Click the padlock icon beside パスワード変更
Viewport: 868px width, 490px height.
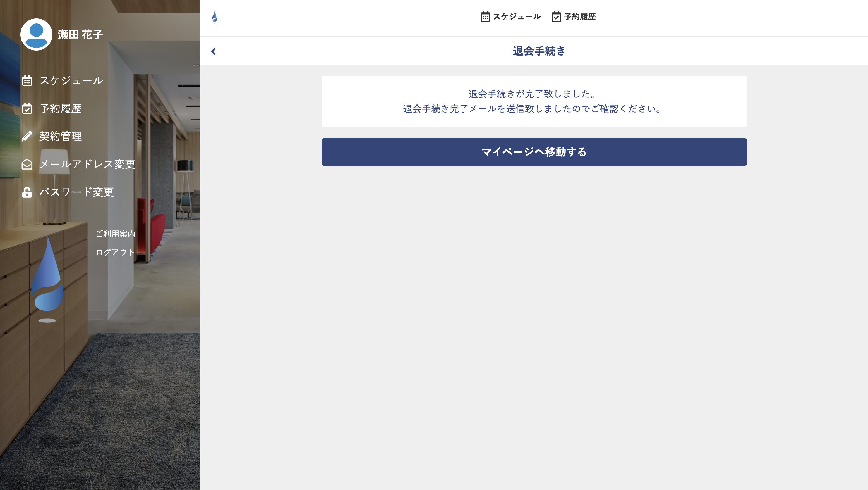(27, 192)
